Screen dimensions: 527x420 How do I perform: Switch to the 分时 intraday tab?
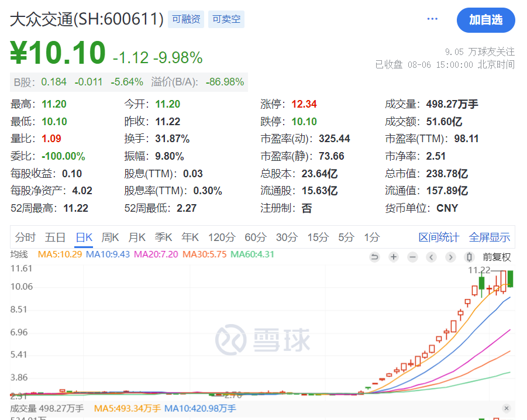[25, 237]
